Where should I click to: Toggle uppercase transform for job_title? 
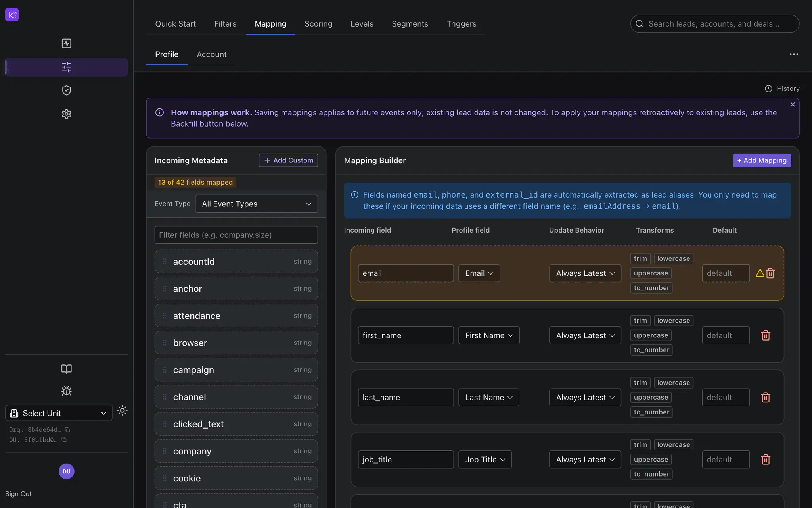tap(651, 459)
